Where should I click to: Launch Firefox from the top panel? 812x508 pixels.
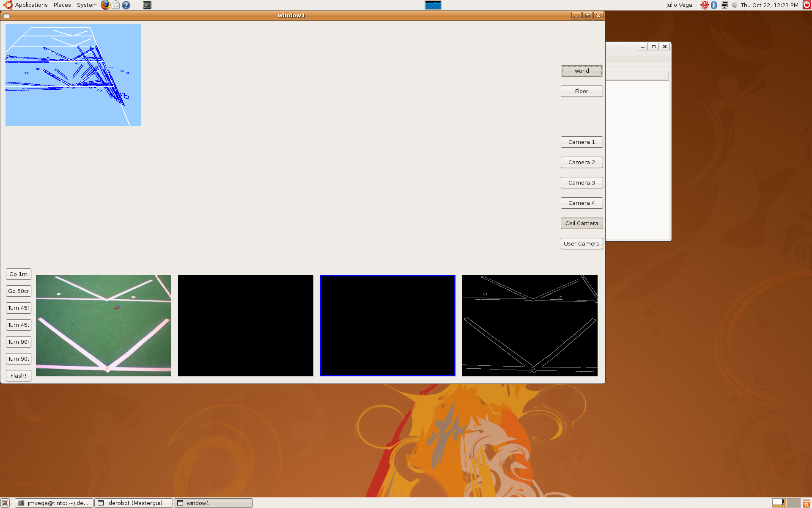coord(105,5)
